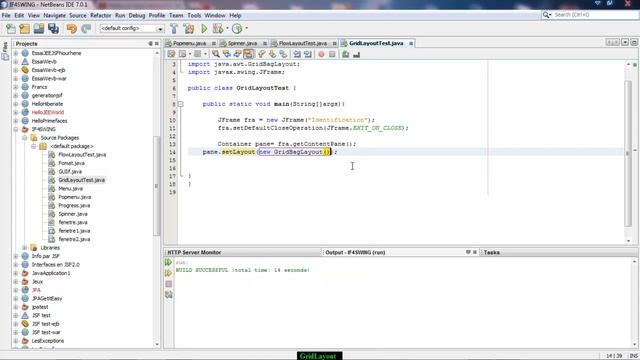Viewport: 640px width, 360px height.
Task: Open the Tasks tab
Action: (x=491, y=253)
